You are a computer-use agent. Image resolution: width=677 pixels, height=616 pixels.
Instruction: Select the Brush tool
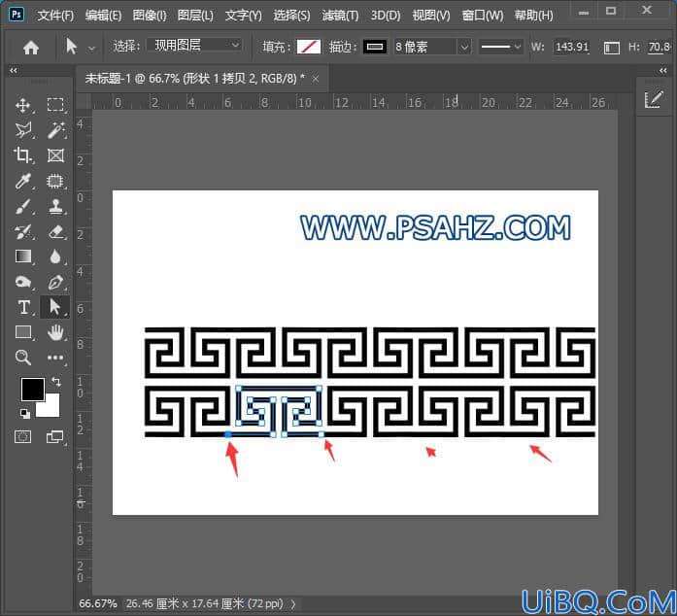23,207
